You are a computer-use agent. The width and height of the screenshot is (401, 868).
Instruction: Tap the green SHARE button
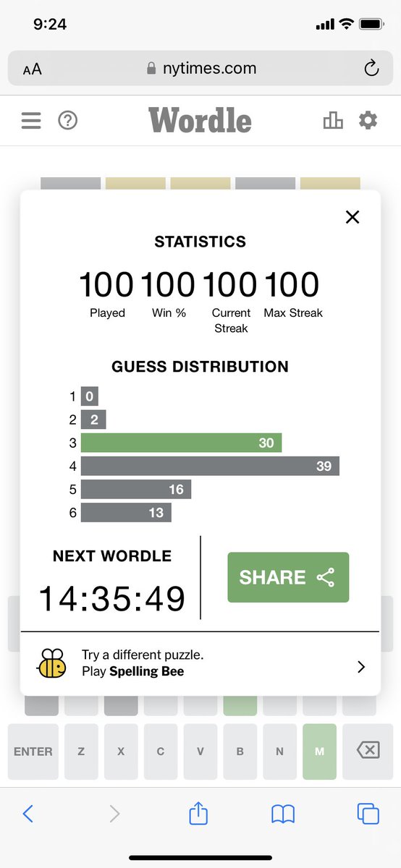tap(288, 577)
